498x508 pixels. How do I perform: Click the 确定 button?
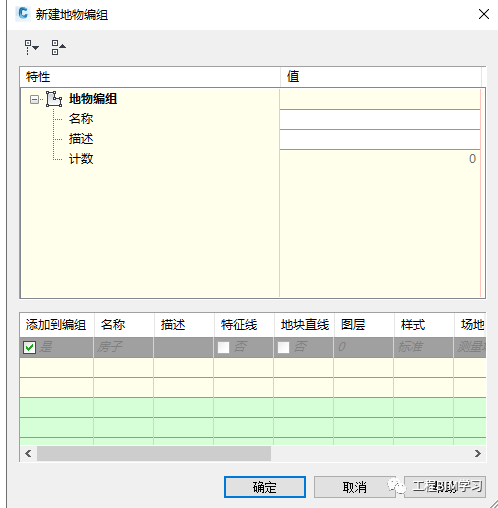(x=265, y=487)
